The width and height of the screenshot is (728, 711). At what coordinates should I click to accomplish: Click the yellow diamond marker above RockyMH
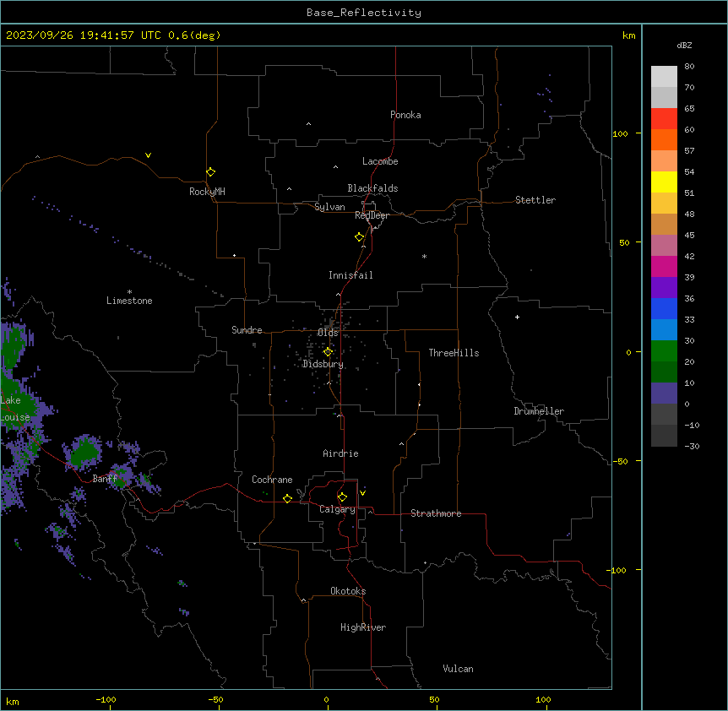coord(210,172)
